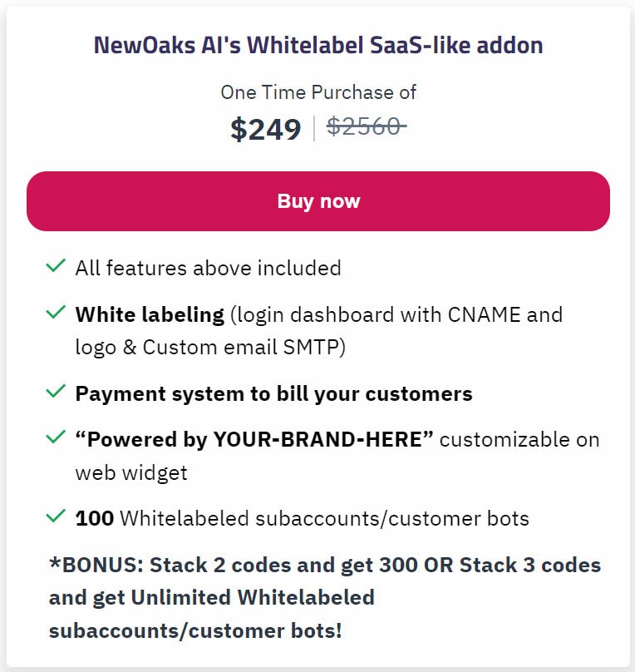Click the bold Powered by YOUR-BRAND-HERE text
Viewport: 635px width, 672px height.
pos(254,440)
